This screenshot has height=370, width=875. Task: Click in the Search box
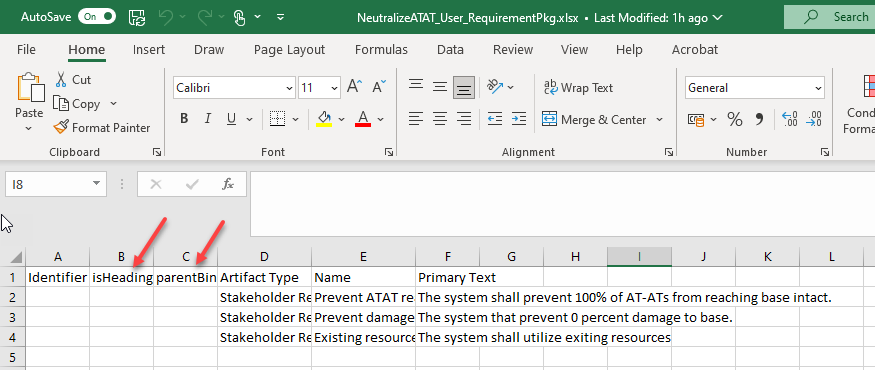(829, 17)
